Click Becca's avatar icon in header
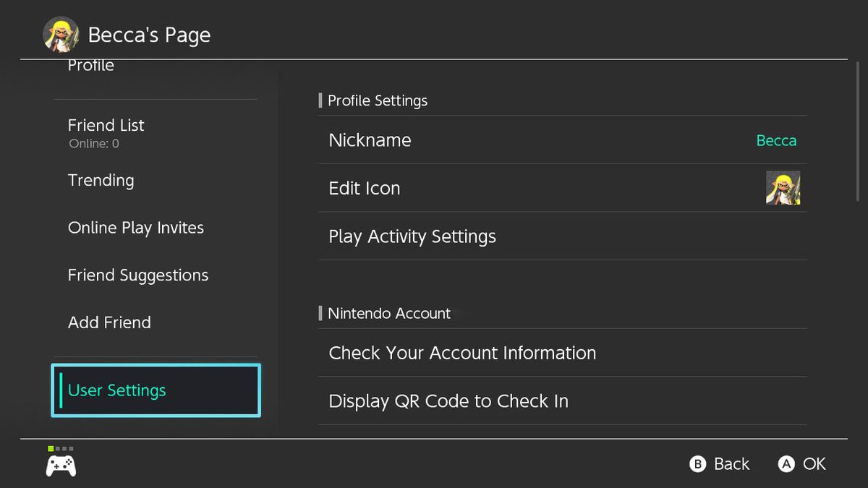 pyautogui.click(x=61, y=35)
